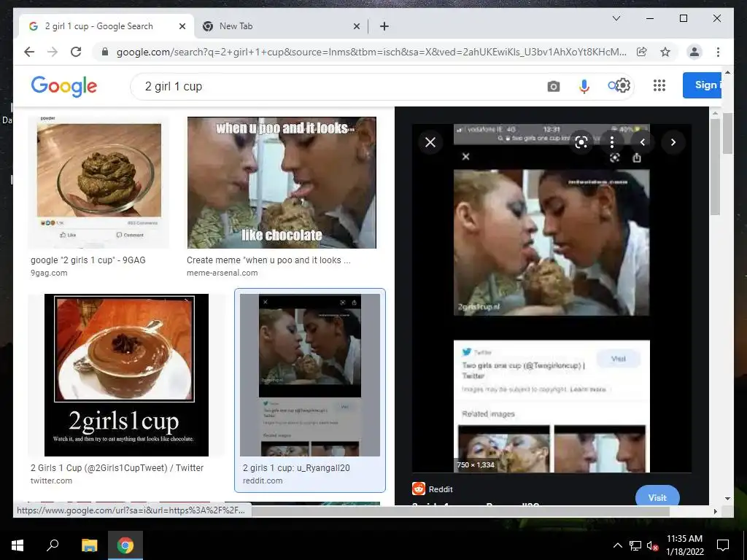Open the 9GAG result title

[x=88, y=260]
